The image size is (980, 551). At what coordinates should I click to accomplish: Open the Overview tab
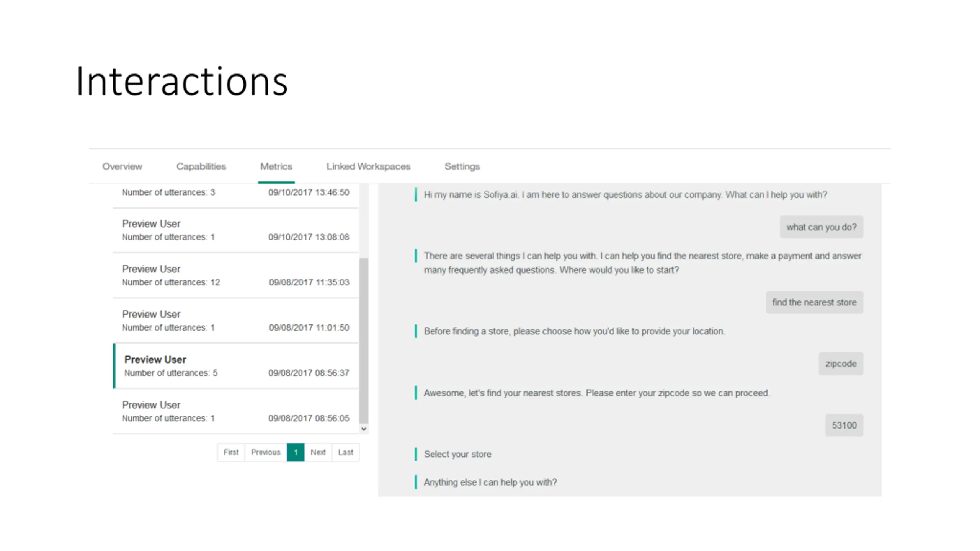[122, 166]
